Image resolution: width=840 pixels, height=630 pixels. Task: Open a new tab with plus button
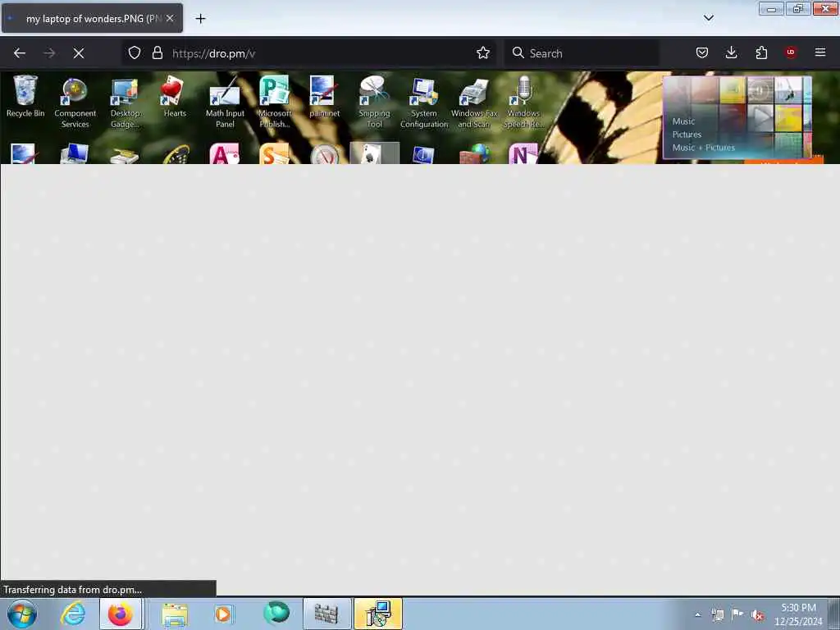pos(200,19)
